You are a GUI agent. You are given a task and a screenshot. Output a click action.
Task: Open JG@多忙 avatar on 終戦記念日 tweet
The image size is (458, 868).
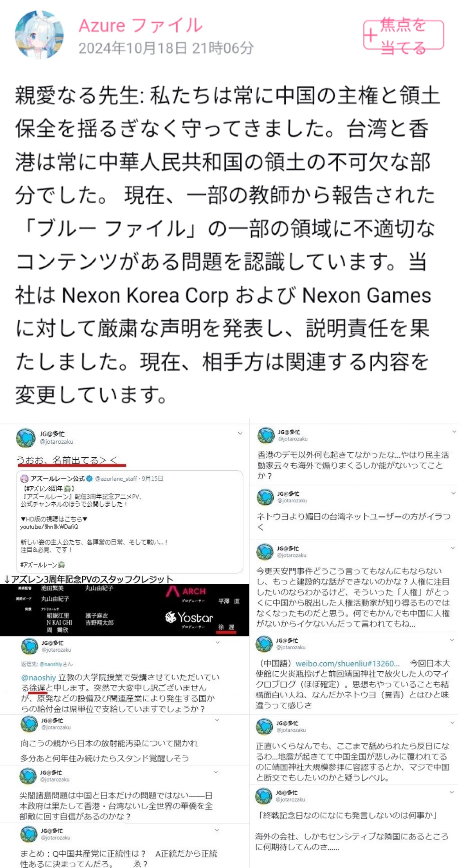coord(264,796)
